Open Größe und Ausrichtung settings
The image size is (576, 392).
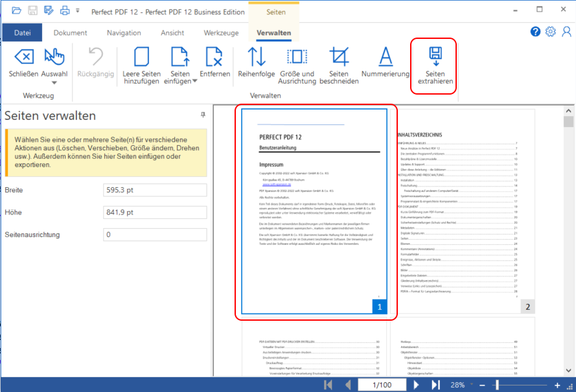(297, 57)
